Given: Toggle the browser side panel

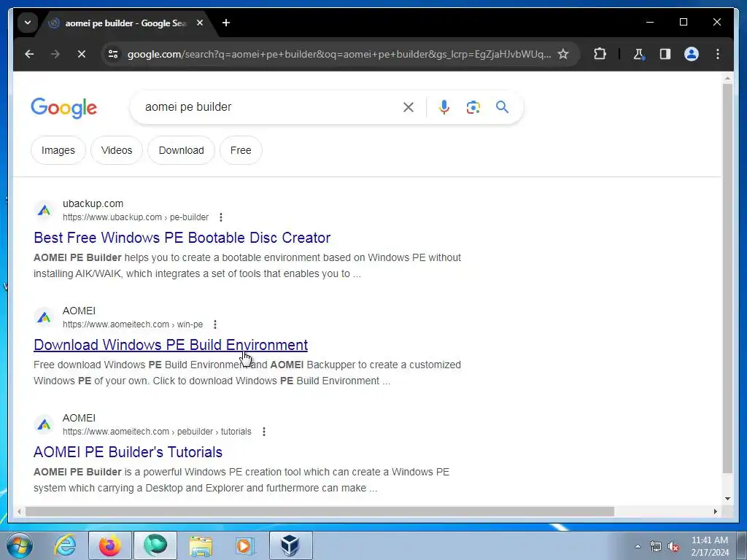Looking at the screenshot, I should 665,54.
